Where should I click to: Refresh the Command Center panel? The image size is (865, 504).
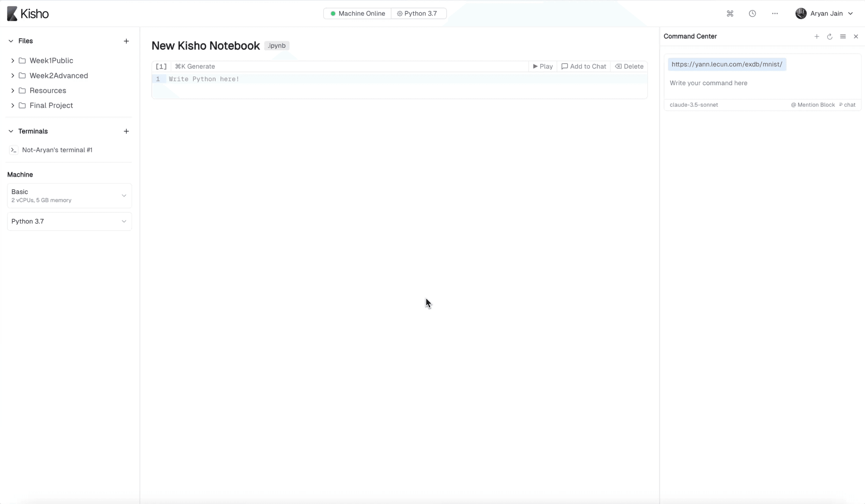tap(830, 37)
